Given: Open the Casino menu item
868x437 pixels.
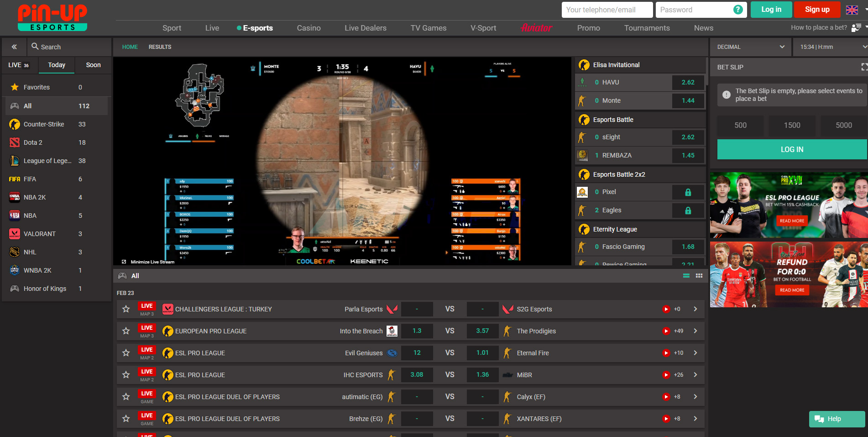Looking at the screenshot, I should (x=309, y=28).
